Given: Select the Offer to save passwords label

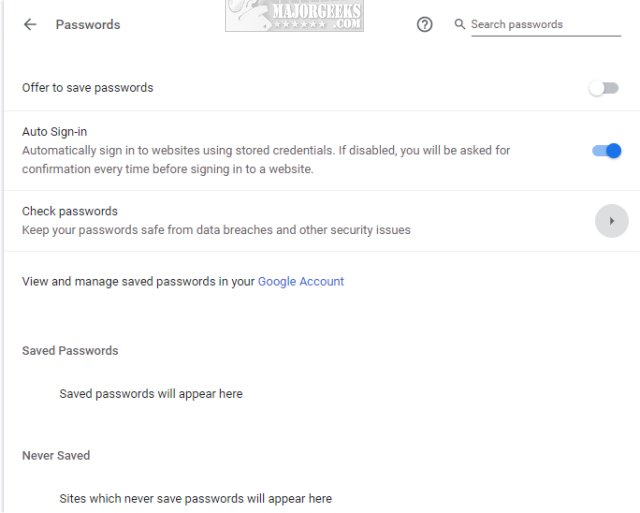Looking at the screenshot, I should (88, 88).
